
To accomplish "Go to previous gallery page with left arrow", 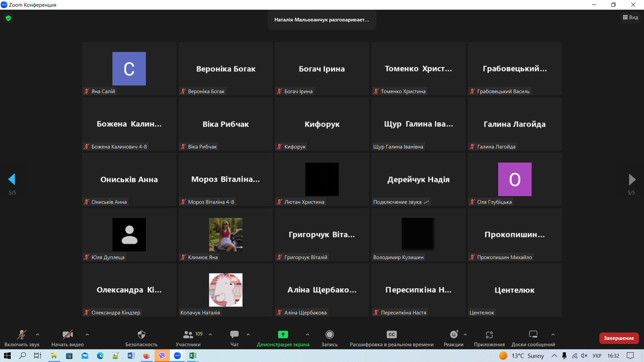I will (12, 179).
